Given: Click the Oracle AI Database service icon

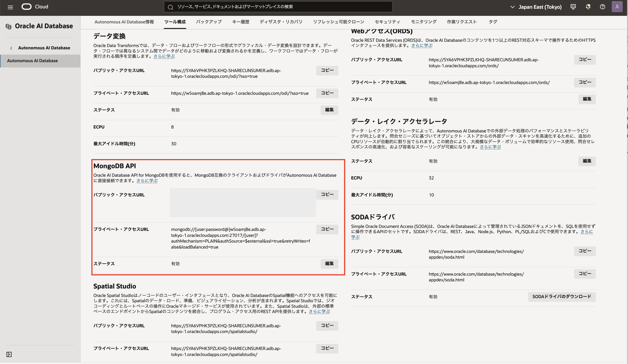Looking at the screenshot, I should click(x=8, y=26).
